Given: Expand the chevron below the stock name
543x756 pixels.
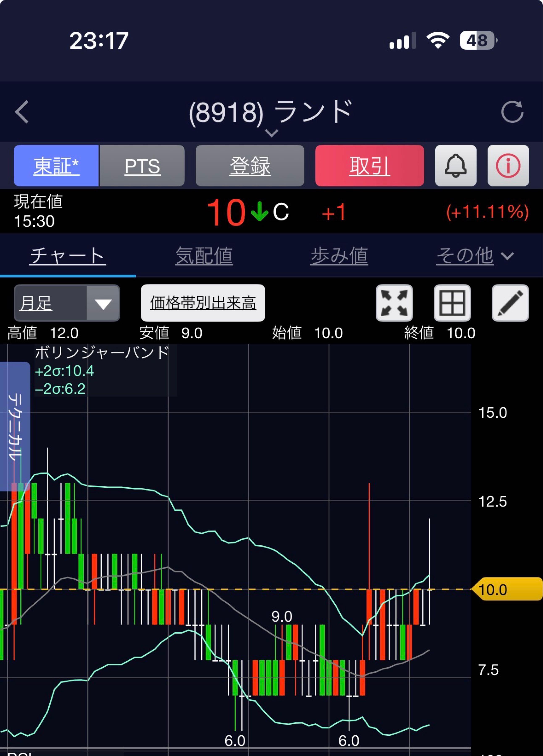Looking at the screenshot, I should coord(271,133).
